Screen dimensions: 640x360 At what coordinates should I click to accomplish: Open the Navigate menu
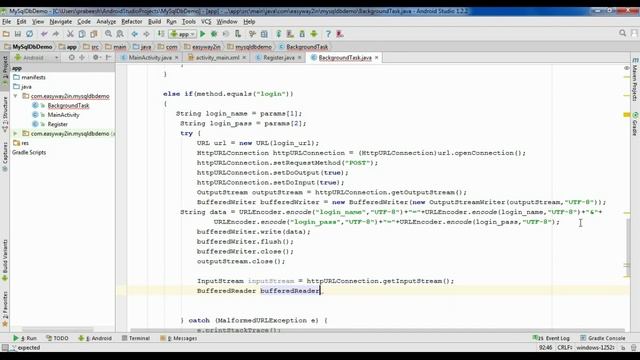coord(60,22)
